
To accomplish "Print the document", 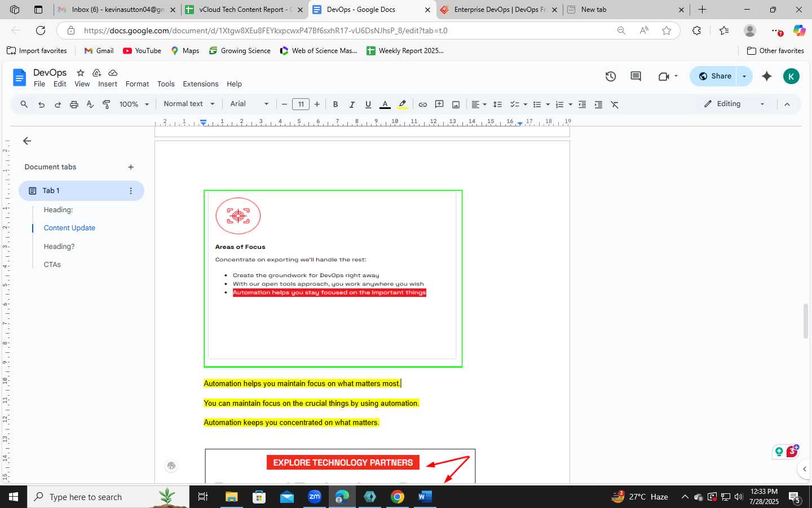I will point(74,104).
